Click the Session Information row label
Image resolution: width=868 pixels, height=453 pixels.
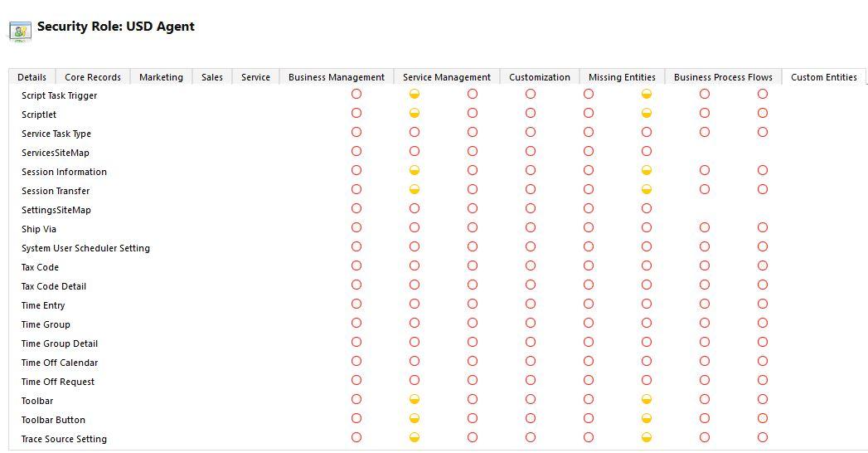64,172
